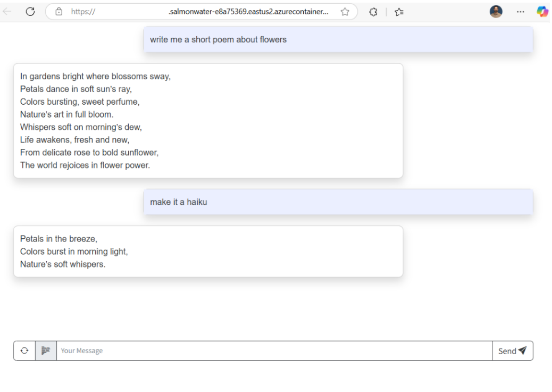Viewport: 552px width, 392px height.
Task: Click the "write me a short poem" message
Action: (338, 40)
